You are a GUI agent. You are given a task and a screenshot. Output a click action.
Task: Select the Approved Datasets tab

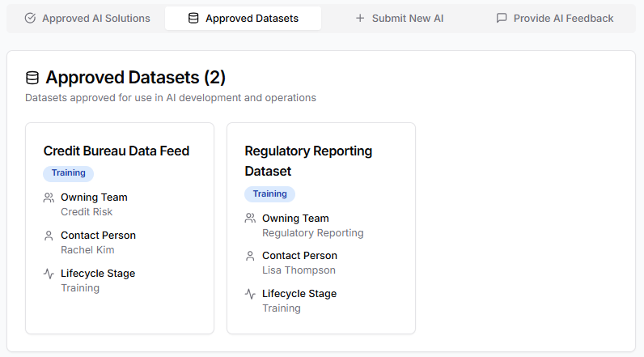point(243,19)
